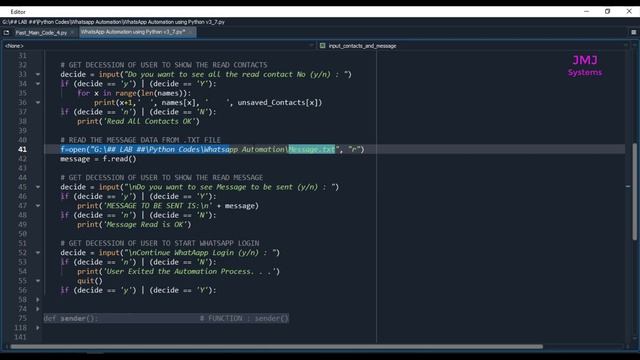The height and width of the screenshot is (360, 640).
Task: Click 'for x in range(len(names)):' line
Action: [134, 93]
